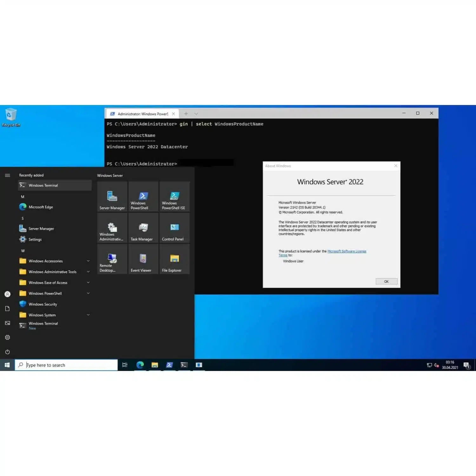Expand Windows Administrative Tools folder
This screenshot has width=476, height=476.
55,272
